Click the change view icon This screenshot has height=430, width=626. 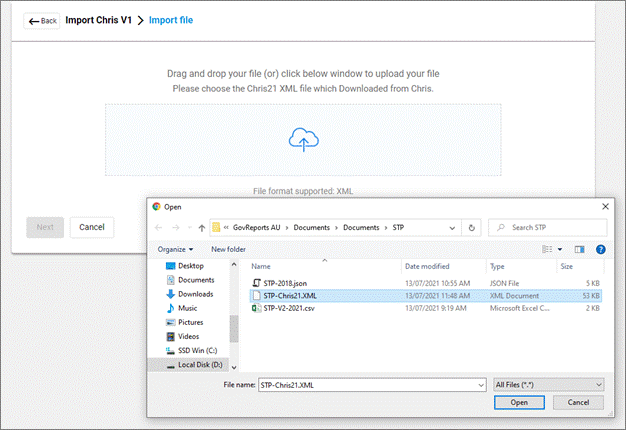(x=546, y=249)
